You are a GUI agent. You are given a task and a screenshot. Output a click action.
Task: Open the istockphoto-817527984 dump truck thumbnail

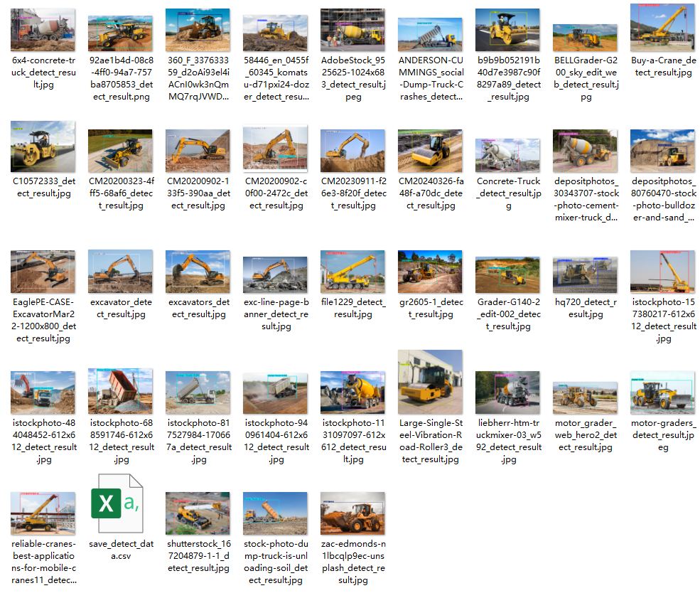[198, 392]
